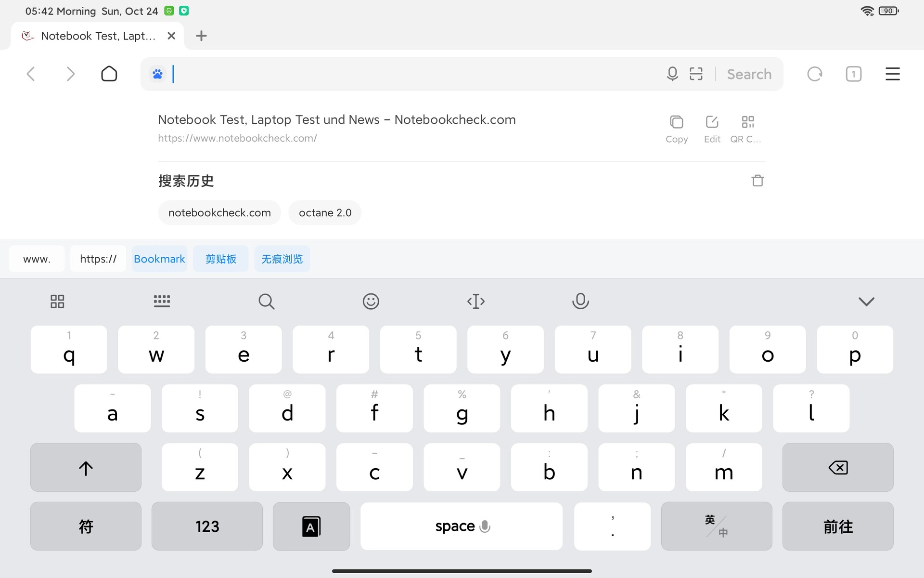924x578 pixels.
Task: Clear search history with trash icon
Action: pyautogui.click(x=757, y=181)
